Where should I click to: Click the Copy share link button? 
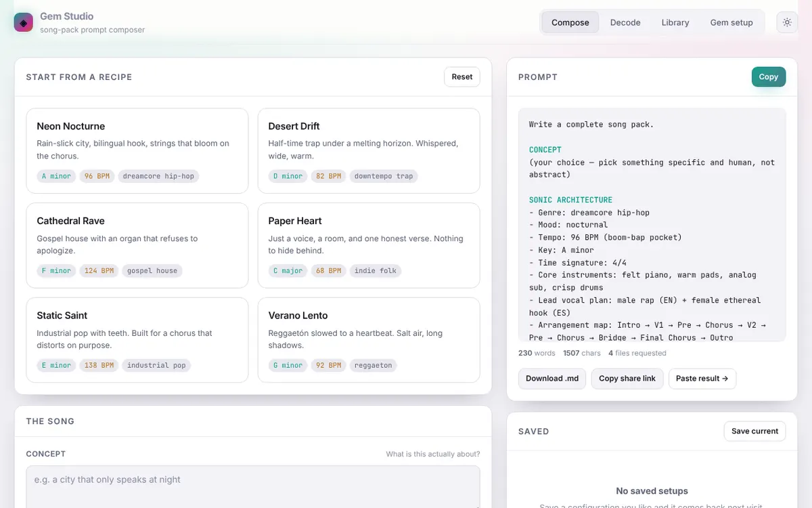tap(627, 379)
